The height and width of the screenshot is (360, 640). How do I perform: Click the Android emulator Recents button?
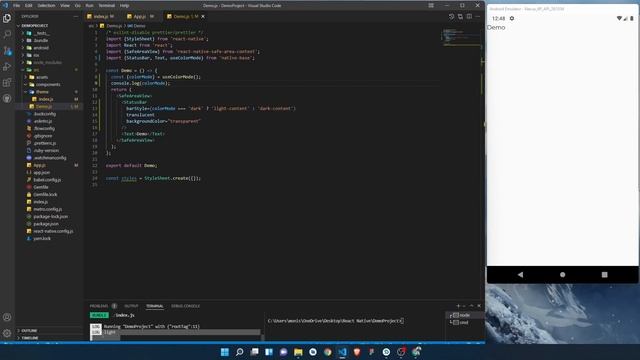click(x=604, y=275)
